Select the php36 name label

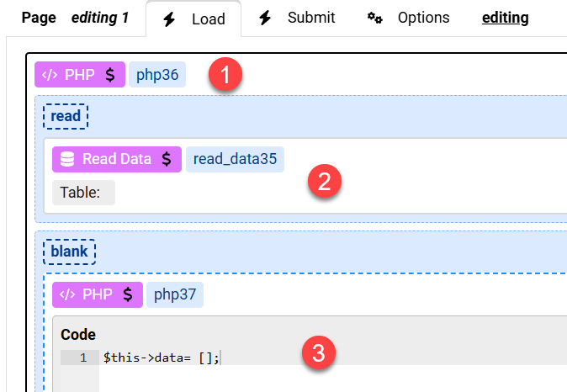157,75
